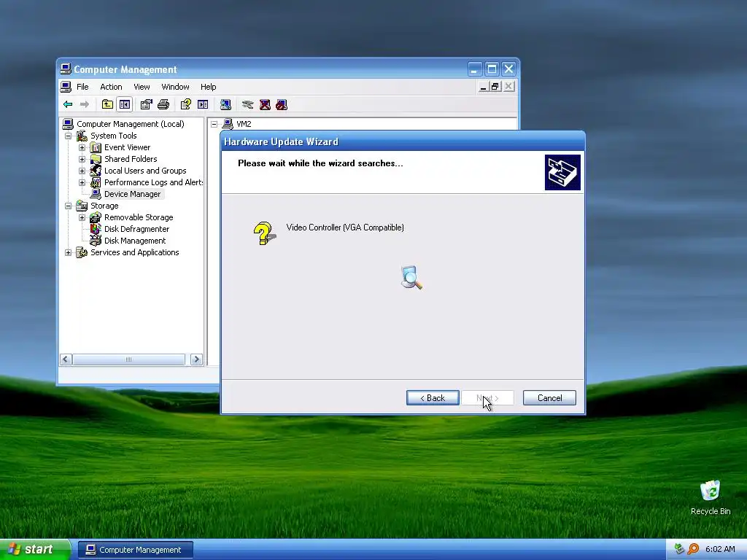
Task: Expand the Event Viewer node
Action: coord(82,147)
